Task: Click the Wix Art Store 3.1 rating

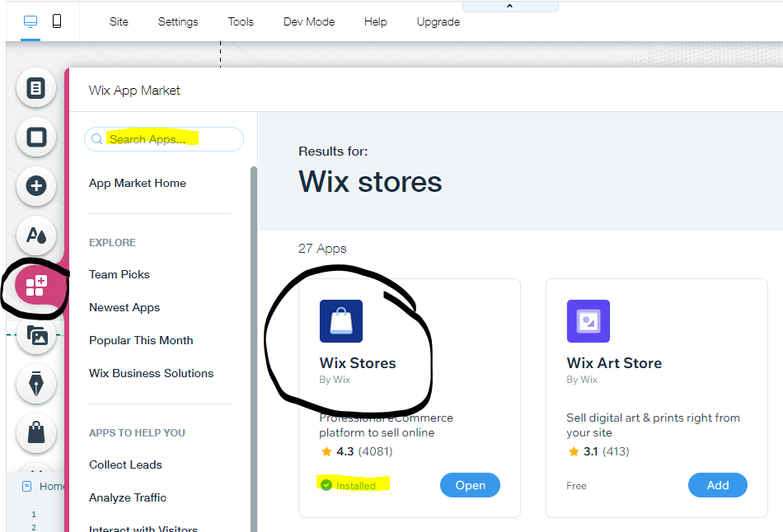Action: point(598,451)
